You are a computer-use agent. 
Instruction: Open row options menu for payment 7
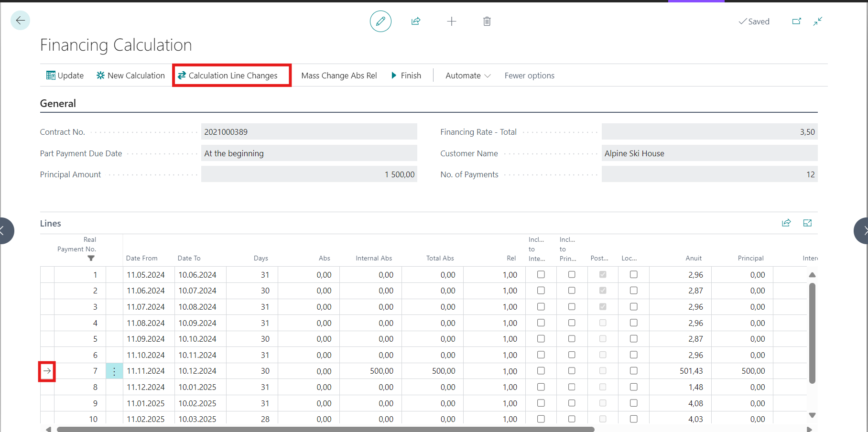coord(114,371)
